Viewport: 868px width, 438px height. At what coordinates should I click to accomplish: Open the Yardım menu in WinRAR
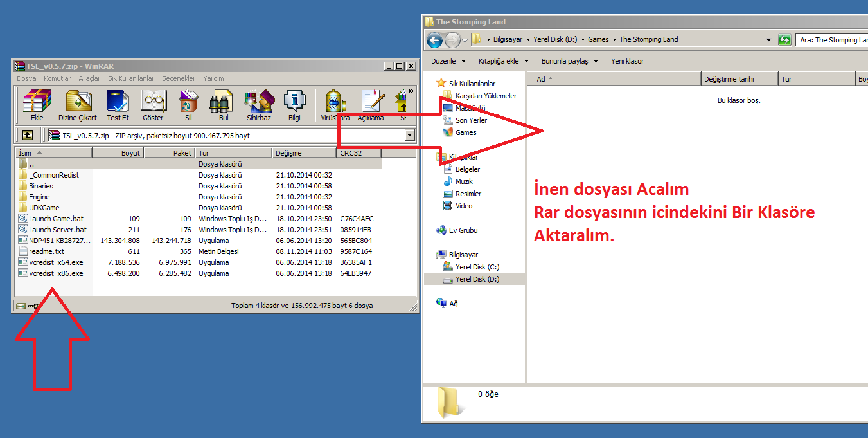pos(213,78)
